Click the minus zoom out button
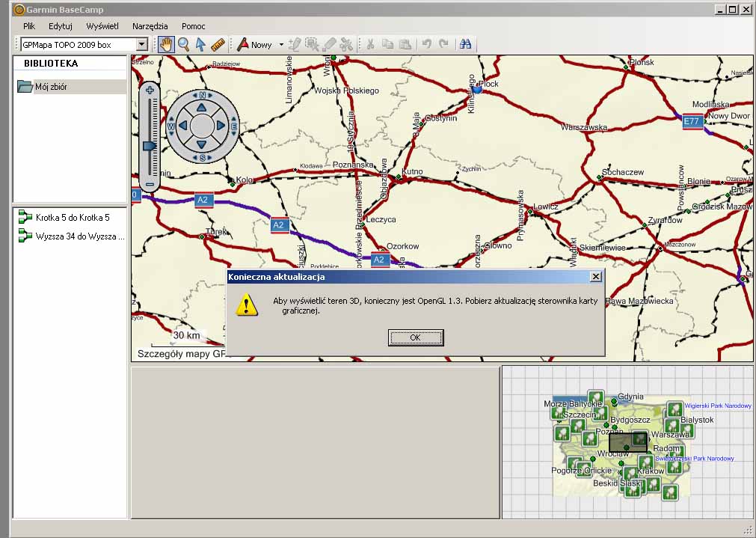This screenshot has width=756, height=538. pos(150,184)
